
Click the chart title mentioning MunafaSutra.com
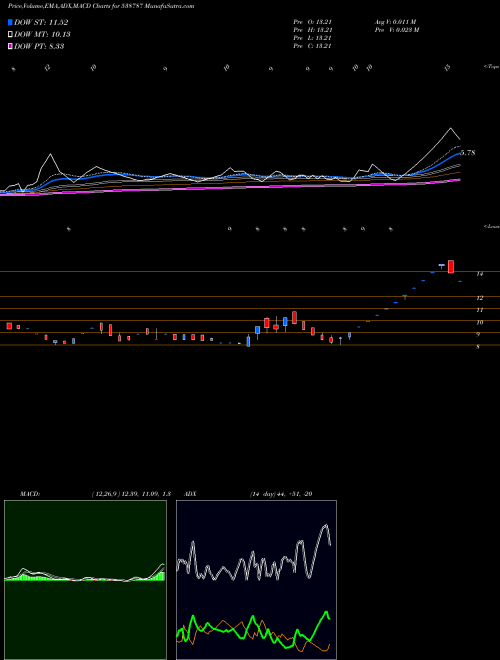(101, 7)
